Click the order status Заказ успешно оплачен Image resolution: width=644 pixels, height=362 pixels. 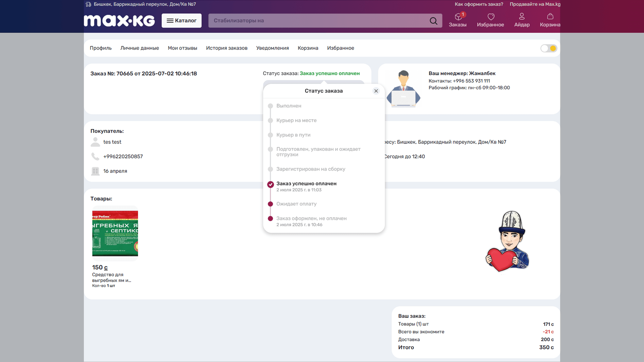tap(329, 74)
